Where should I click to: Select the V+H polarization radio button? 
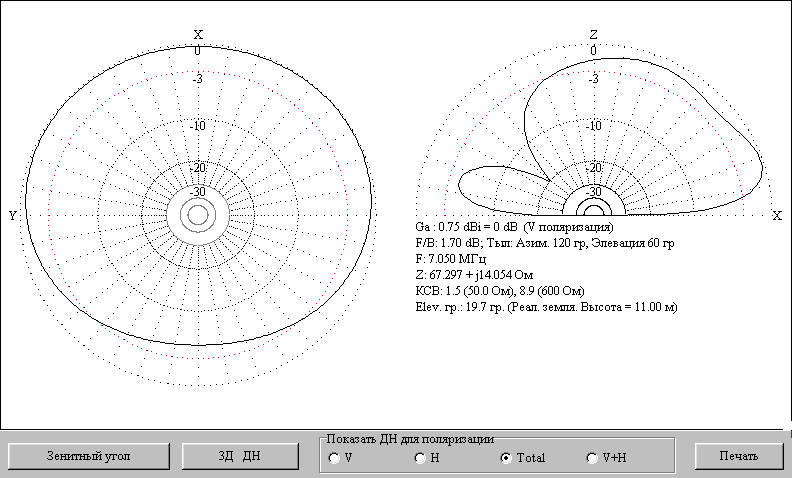coord(592,458)
